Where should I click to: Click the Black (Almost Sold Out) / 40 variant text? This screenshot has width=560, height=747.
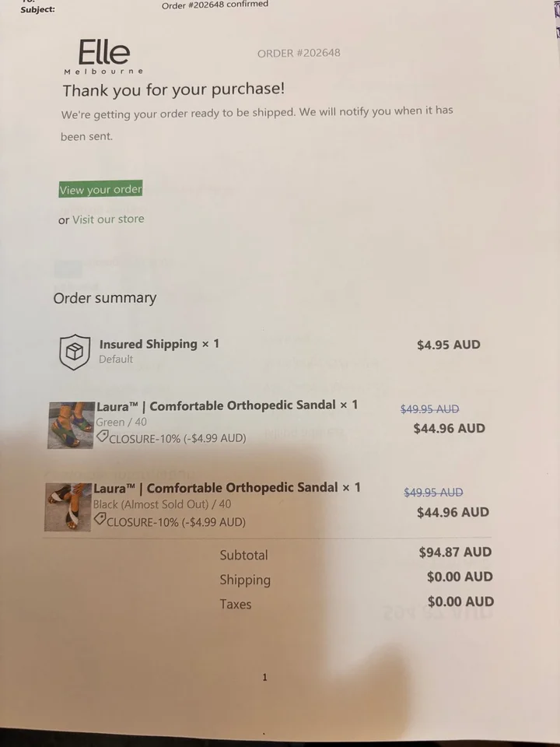pos(162,504)
